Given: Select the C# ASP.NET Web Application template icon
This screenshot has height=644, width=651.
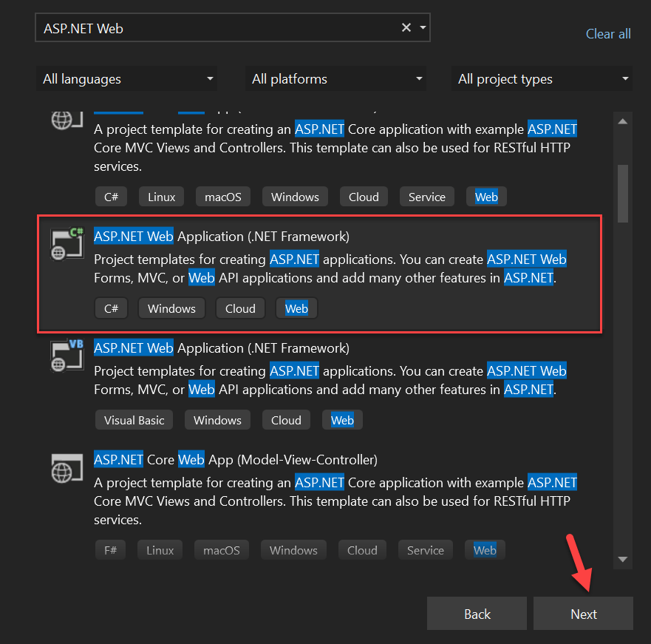Looking at the screenshot, I should [67, 244].
